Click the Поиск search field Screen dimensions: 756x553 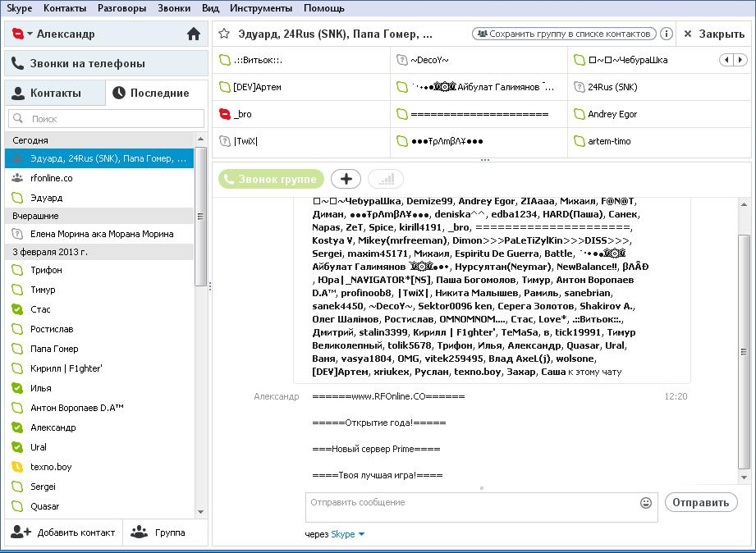[x=106, y=119]
